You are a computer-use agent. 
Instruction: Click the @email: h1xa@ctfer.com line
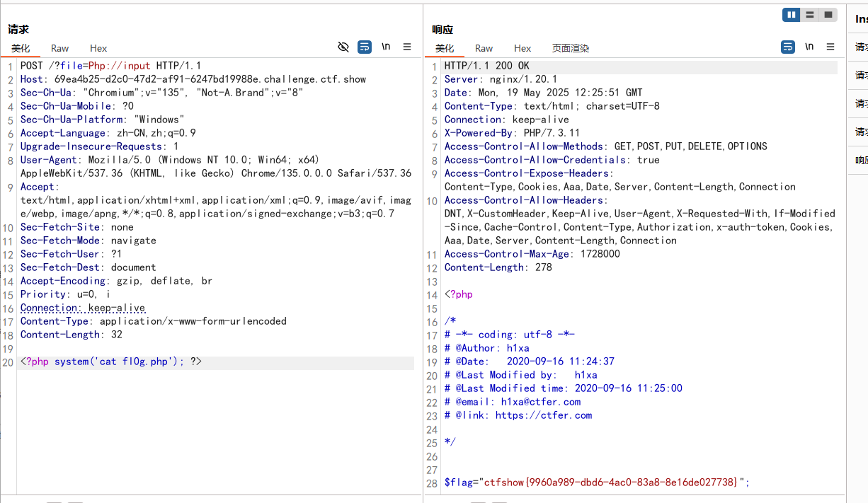point(513,402)
